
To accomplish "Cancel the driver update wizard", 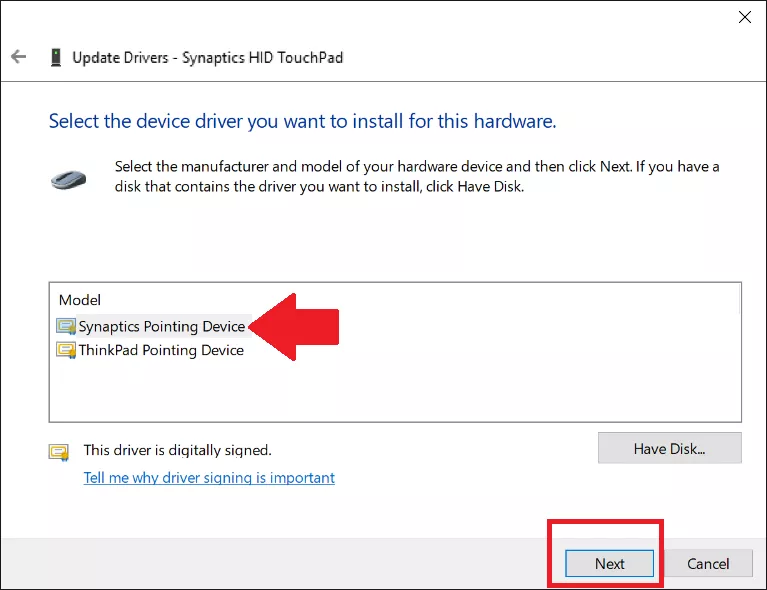I will (x=708, y=564).
